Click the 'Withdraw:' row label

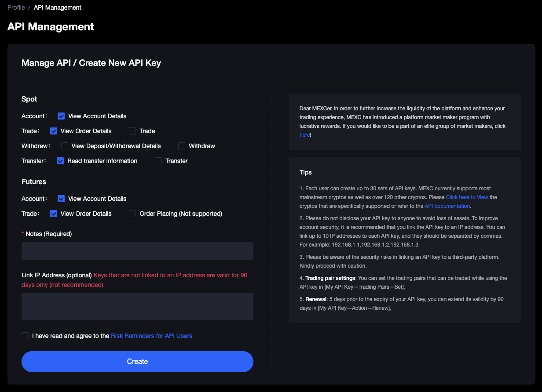point(36,146)
